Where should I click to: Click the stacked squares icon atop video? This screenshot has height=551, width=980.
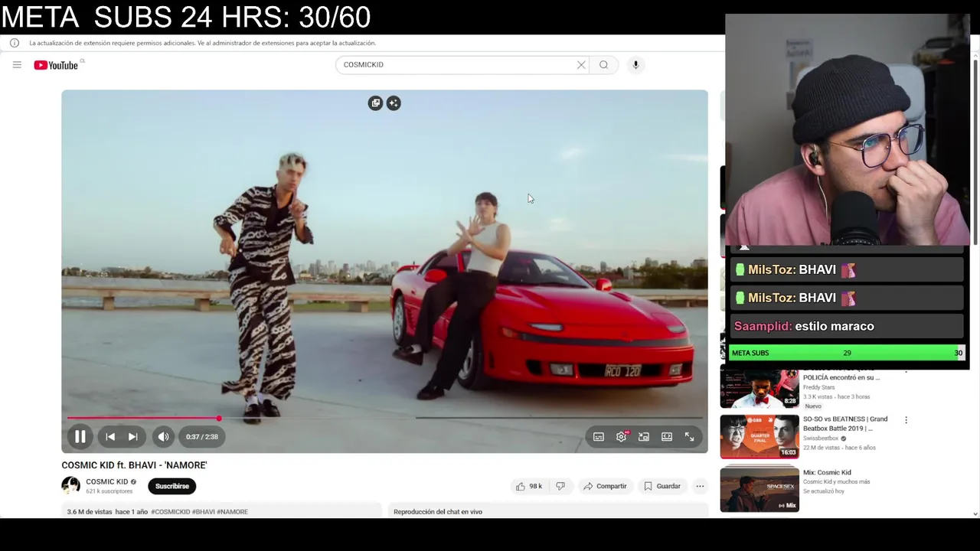(375, 103)
